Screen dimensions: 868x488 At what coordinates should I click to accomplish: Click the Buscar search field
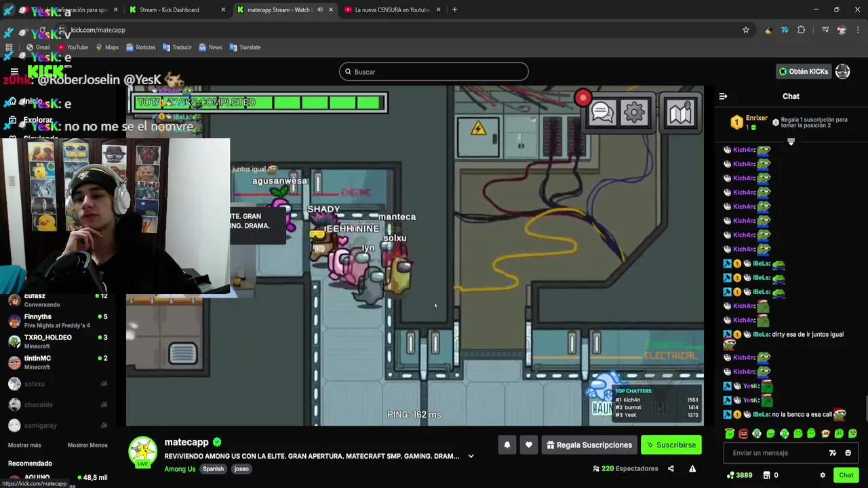(434, 72)
